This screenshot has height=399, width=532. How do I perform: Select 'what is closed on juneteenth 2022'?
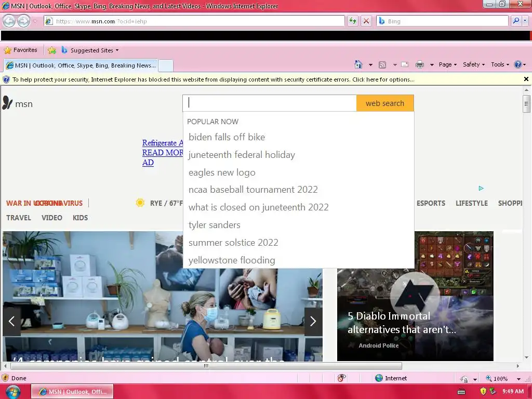(x=259, y=207)
